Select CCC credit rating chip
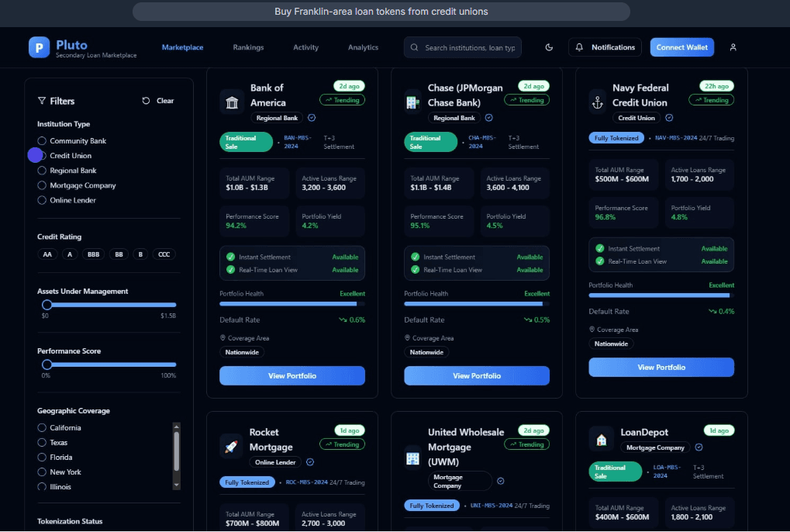The height and width of the screenshot is (532, 790). click(164, 254)
